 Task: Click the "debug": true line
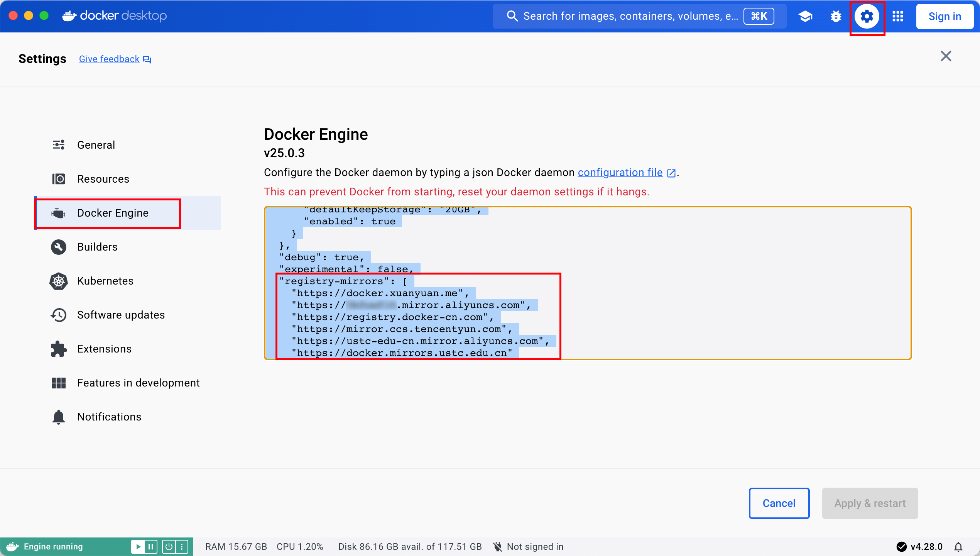321,257
